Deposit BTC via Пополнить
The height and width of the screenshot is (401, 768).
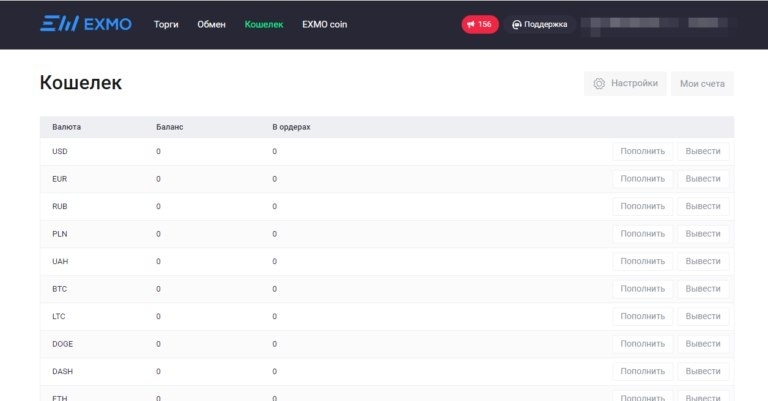click(x=643, y=288)
